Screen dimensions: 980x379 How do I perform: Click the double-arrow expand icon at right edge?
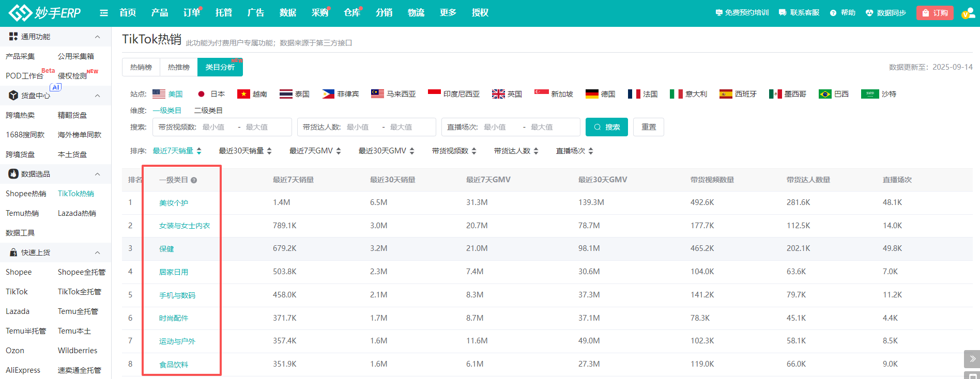pos(972,359)
